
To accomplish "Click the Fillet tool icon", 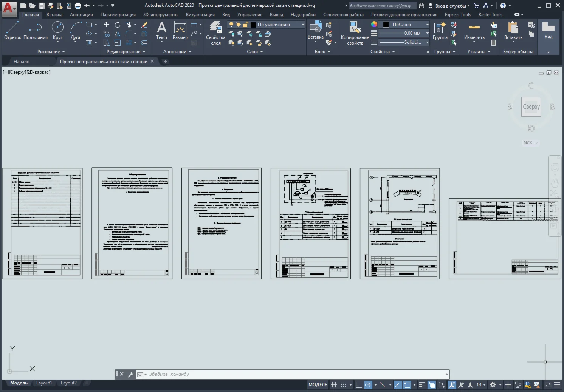I will [129, 34].
